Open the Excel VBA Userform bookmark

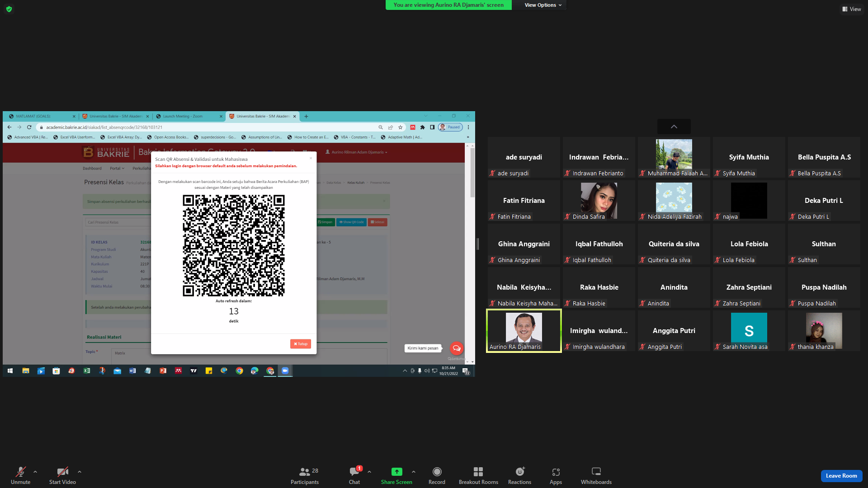(75, 137)
